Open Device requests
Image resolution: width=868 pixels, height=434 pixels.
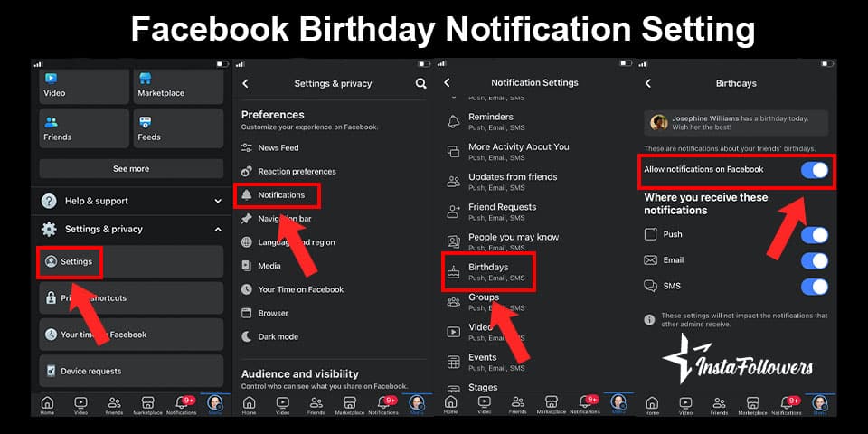tap(131, 371)
